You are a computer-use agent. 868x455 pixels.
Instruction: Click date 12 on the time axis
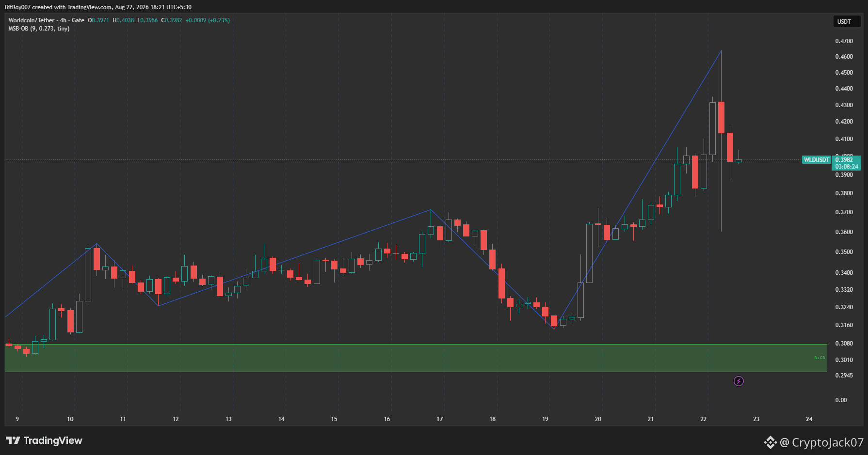point(176,419)
